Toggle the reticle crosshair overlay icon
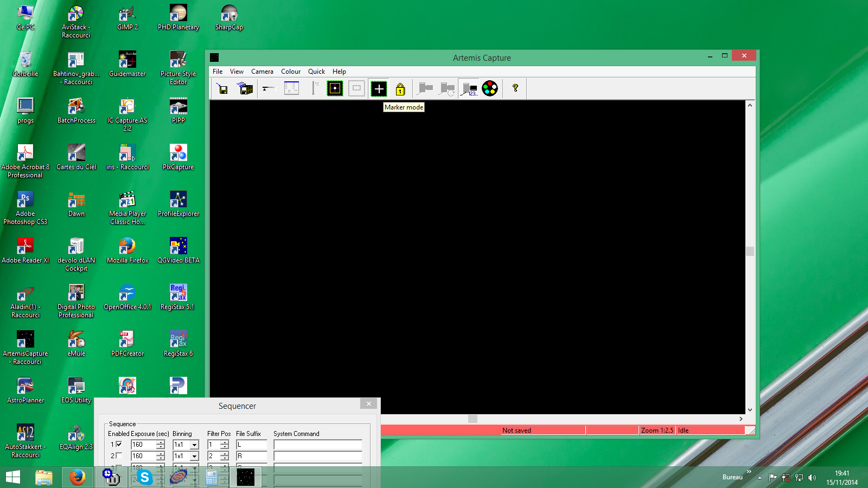This screenshot has height=488, width=868. click(x=335, y=88)
